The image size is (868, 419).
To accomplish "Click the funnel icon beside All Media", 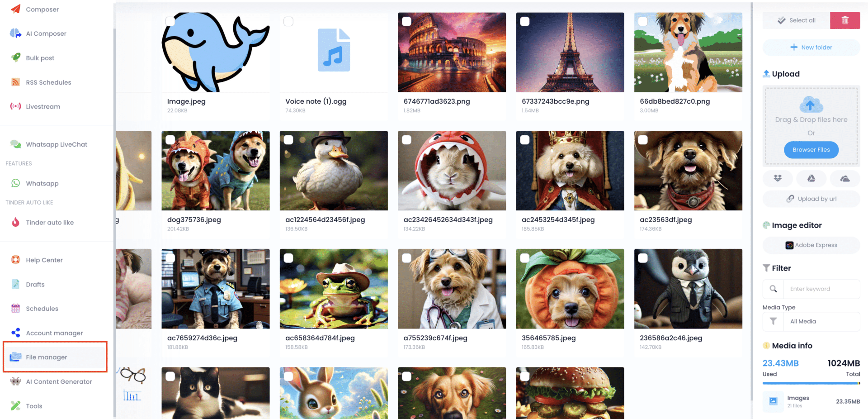I will [774, 321].
